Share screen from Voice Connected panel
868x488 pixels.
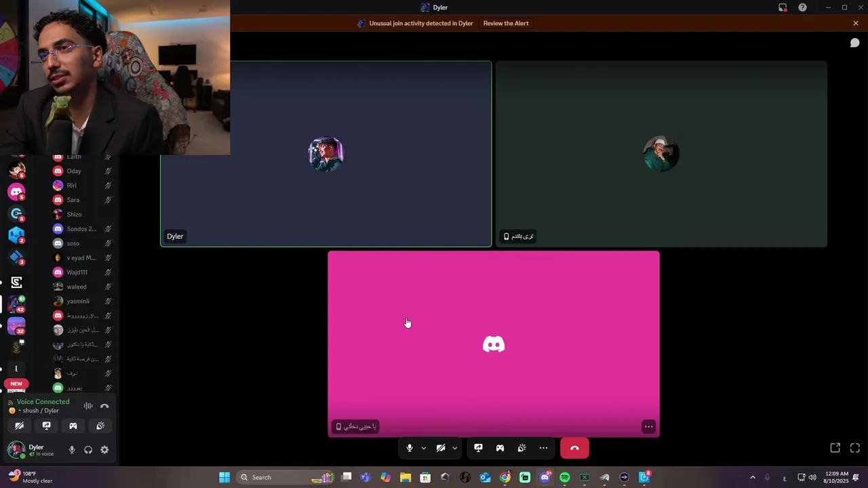[46, 426]
